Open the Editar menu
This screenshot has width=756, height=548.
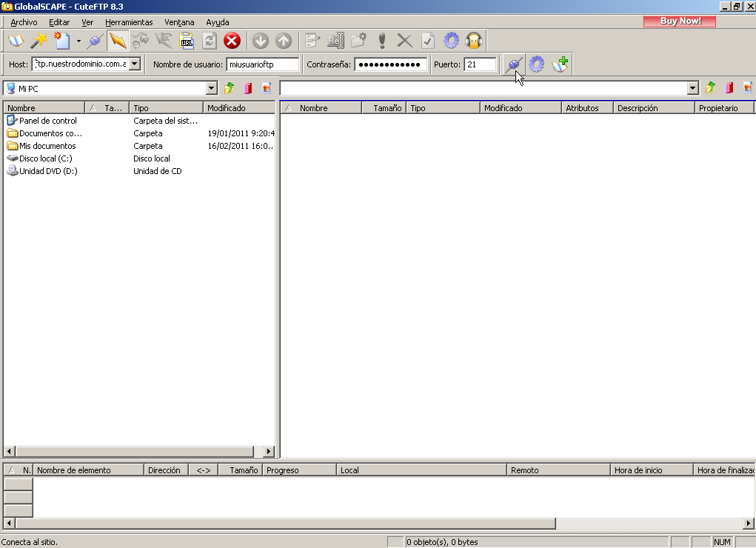[58, 22]
